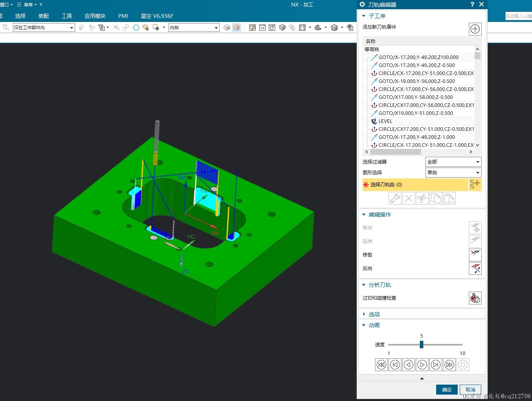Image resolution: width=532 pixels, height=401 pixels.
Task: Collapse the 子工序 section
Action: 364,16
